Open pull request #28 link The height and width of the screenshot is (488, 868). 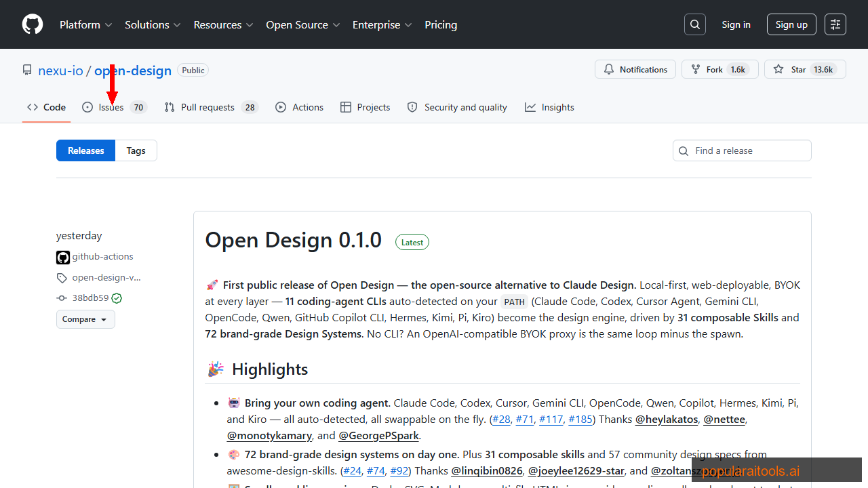click(x=501, y=419)
